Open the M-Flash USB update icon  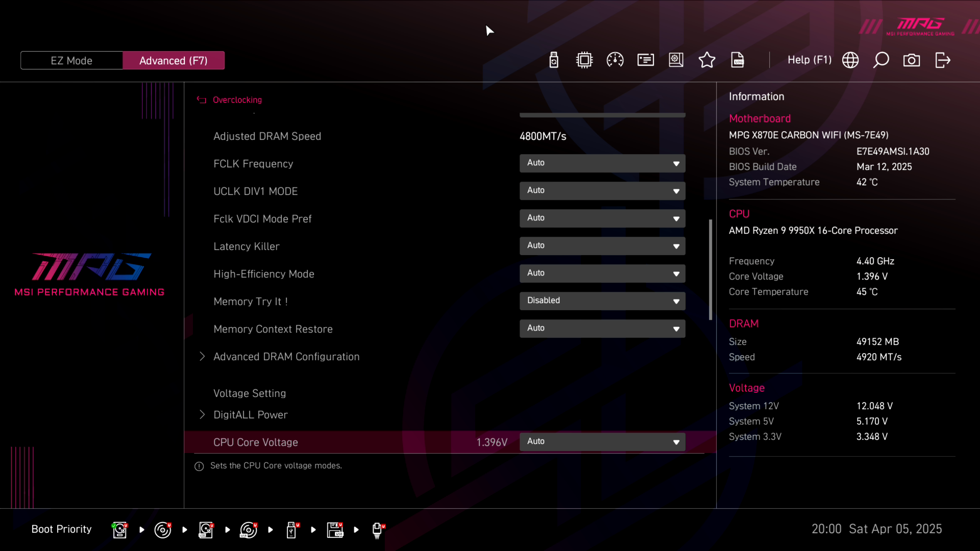point(554,60)
